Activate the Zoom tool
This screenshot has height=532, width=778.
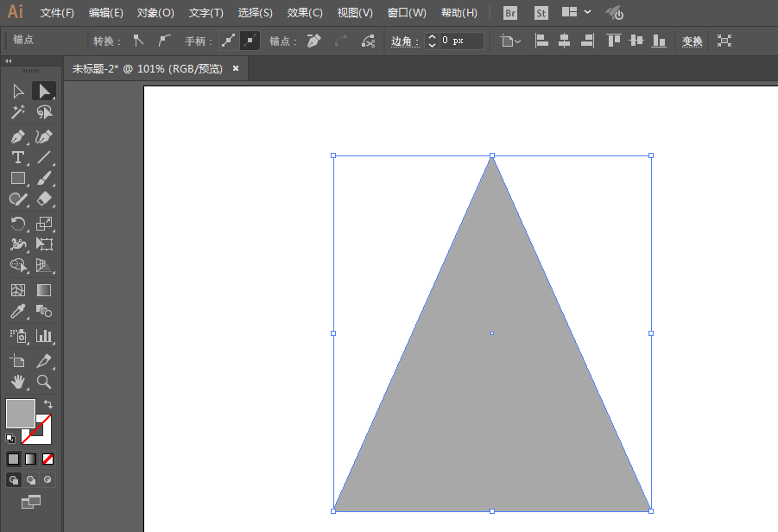(44, 381)
